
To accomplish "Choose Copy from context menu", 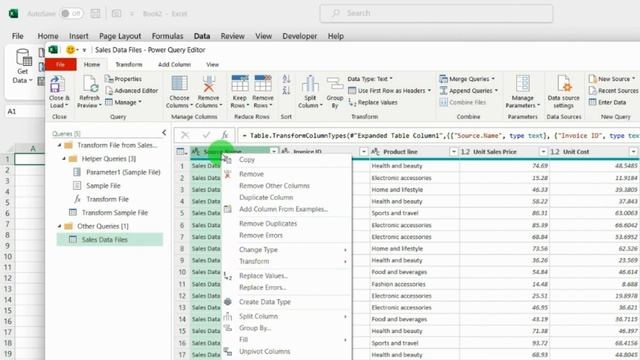I will pyautogui.click(x=247, y=160).
